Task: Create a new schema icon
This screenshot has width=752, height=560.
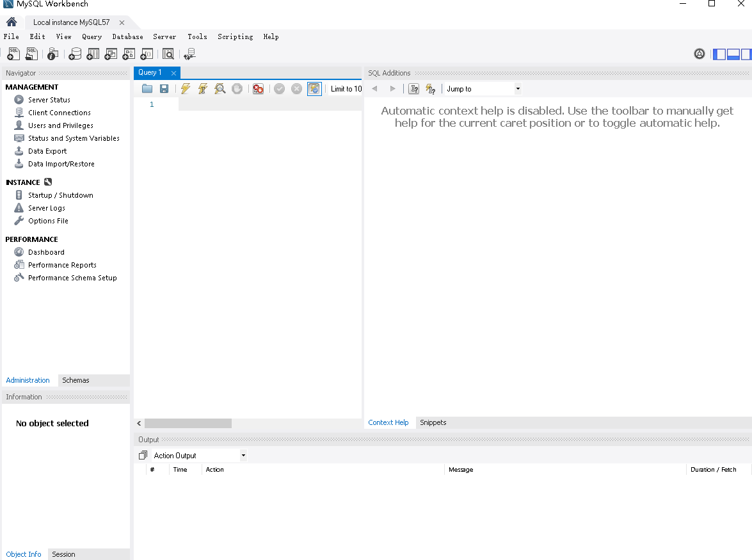Action: tap(75, 54)
